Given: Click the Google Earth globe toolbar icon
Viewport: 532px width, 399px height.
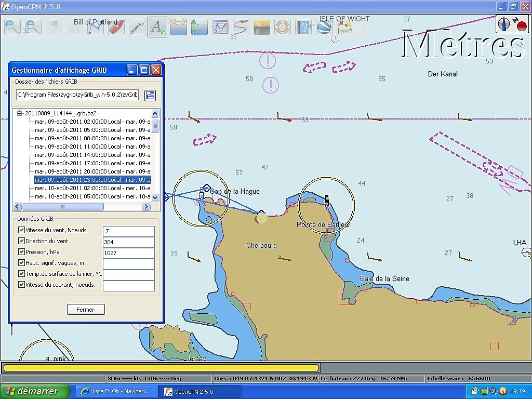Looking at the screenshot, I should point(324,27).
